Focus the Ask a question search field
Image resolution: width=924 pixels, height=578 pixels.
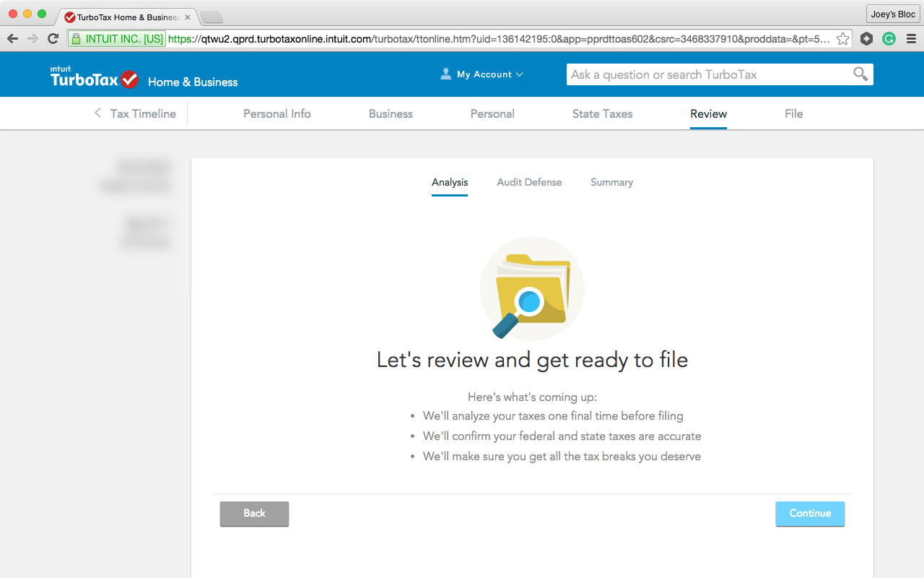(x=707, y=74)
